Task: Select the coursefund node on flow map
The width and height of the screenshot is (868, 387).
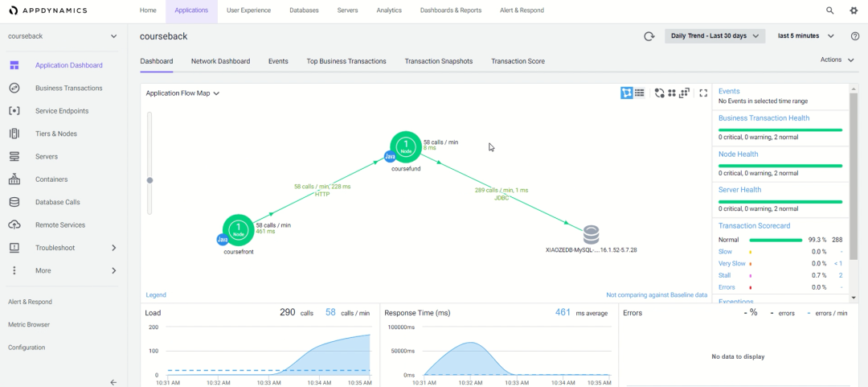Action: [x=407, y=146]
